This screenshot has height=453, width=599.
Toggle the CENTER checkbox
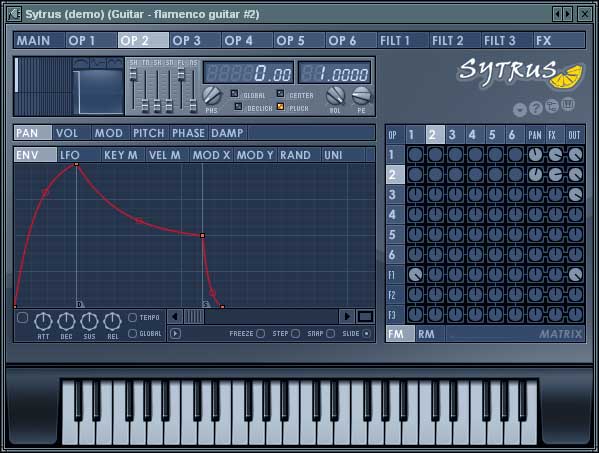(x=280, y=94)
